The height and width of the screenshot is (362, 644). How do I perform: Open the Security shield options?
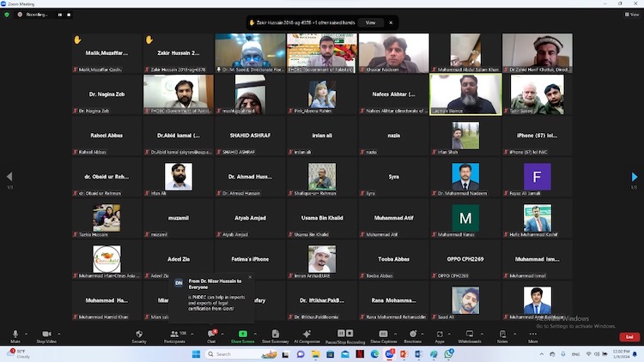(x=139, y=335)
